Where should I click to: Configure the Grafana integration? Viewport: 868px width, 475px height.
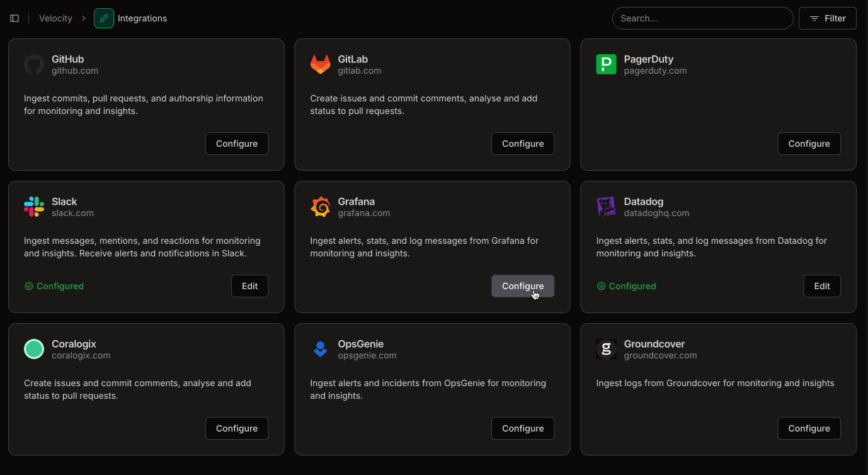tap(523, 286)
